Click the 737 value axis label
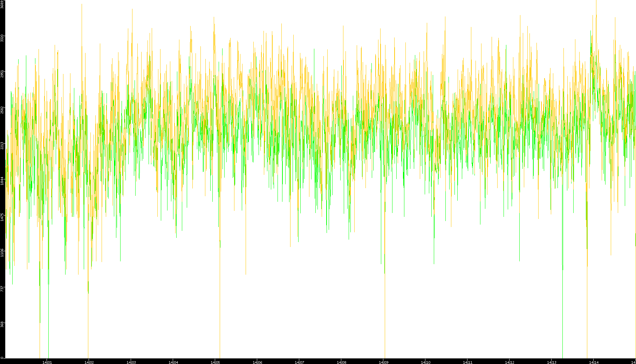 pos(2,288)
